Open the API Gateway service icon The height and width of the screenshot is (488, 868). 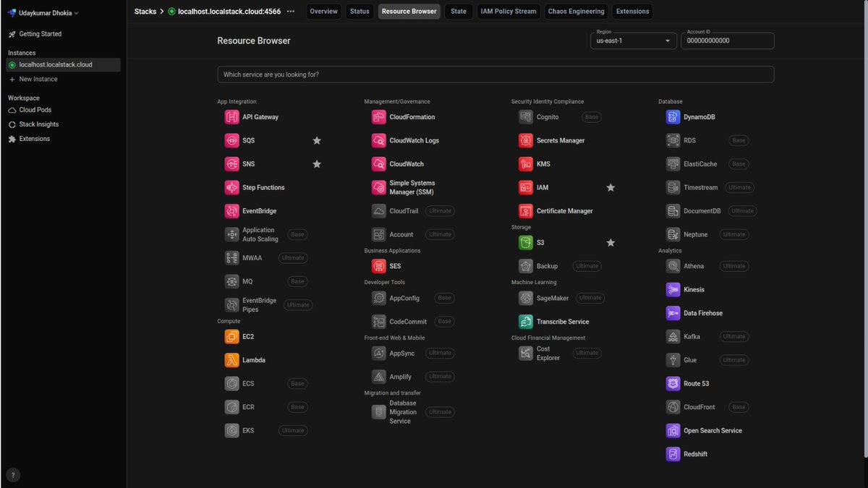click(231, 117)
